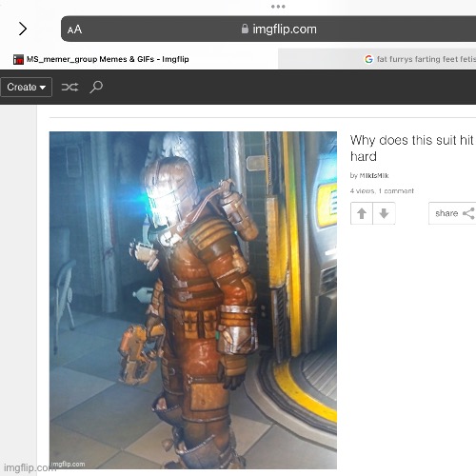Downvote the meme with the down arrow

click(384, 213)
